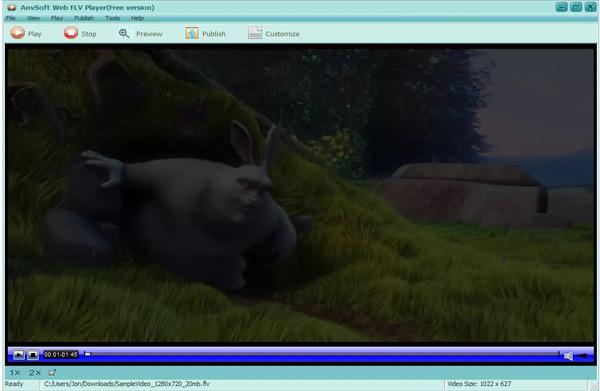Image resolution: width=600 pixels, height=391 pixels.
Task: Click the Publish toolbar icon
Action: point(192,33)
